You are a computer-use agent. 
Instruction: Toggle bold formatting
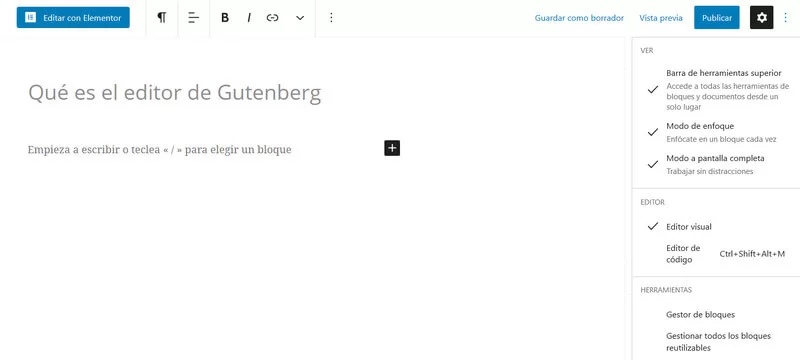[x=224, y=18]
